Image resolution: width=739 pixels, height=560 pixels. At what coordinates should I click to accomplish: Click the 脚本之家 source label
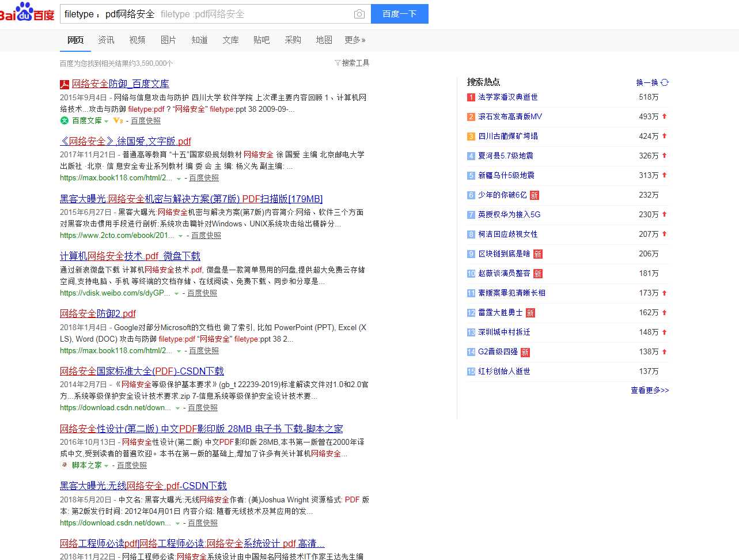tap(87, 465)
